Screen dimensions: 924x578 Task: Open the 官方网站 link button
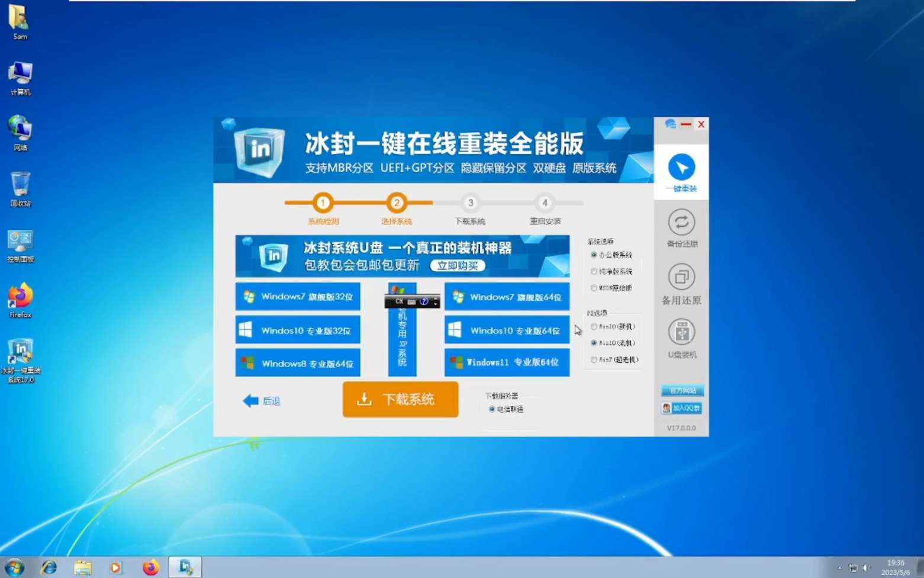682,391
